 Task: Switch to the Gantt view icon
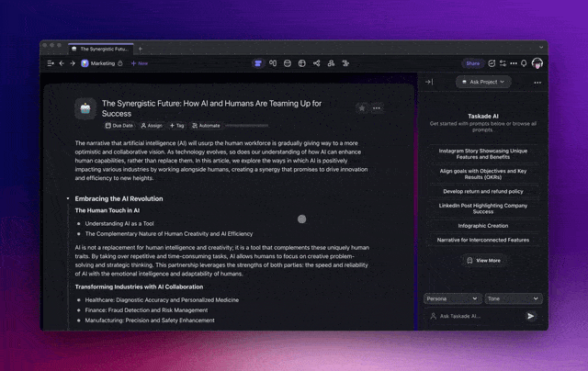[x=345, y=63]
